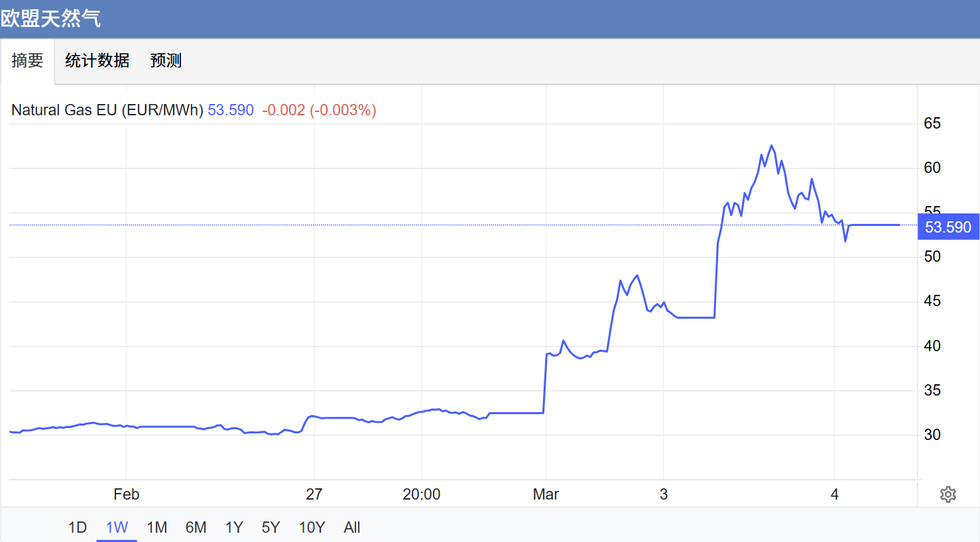Click the blue 53.590 price tag on axis

tap(948, 227)
